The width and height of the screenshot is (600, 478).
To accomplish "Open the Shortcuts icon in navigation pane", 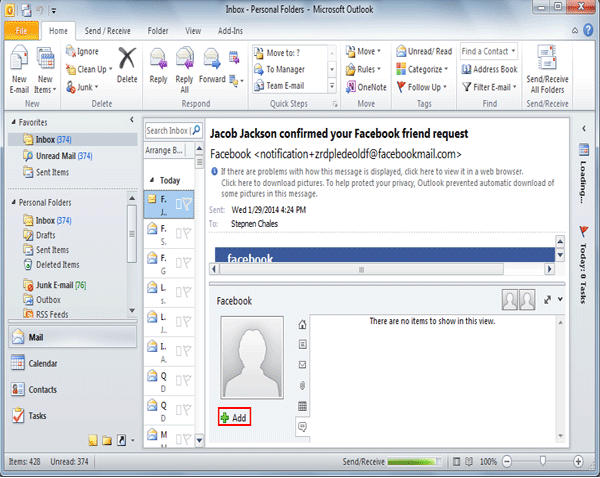I will tap(121, 440).
